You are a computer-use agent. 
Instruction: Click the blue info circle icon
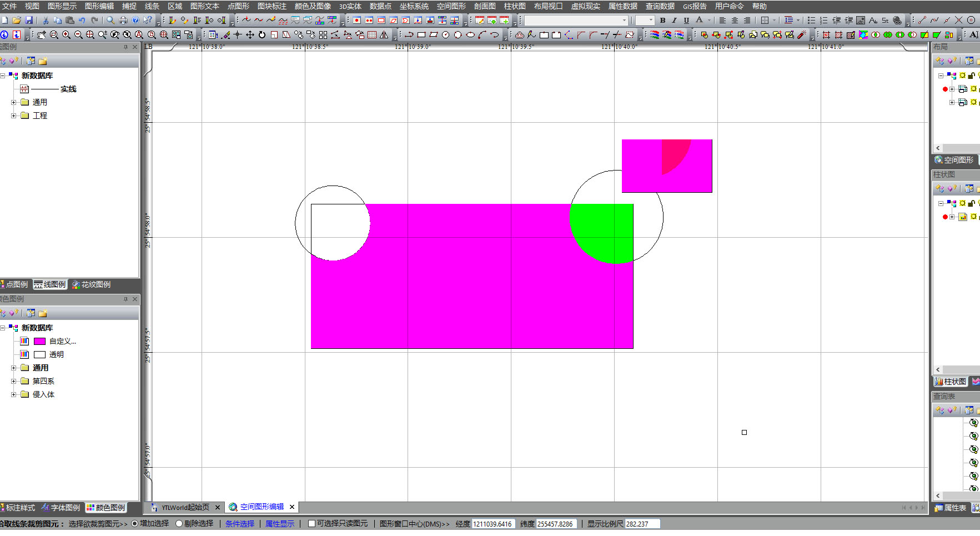[4, 34]
